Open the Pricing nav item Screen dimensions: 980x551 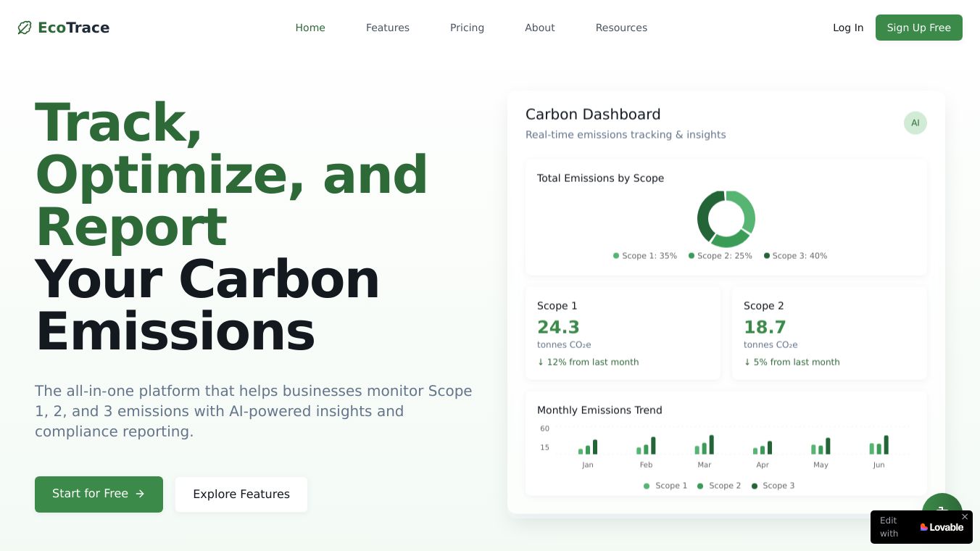pos(467,28)
